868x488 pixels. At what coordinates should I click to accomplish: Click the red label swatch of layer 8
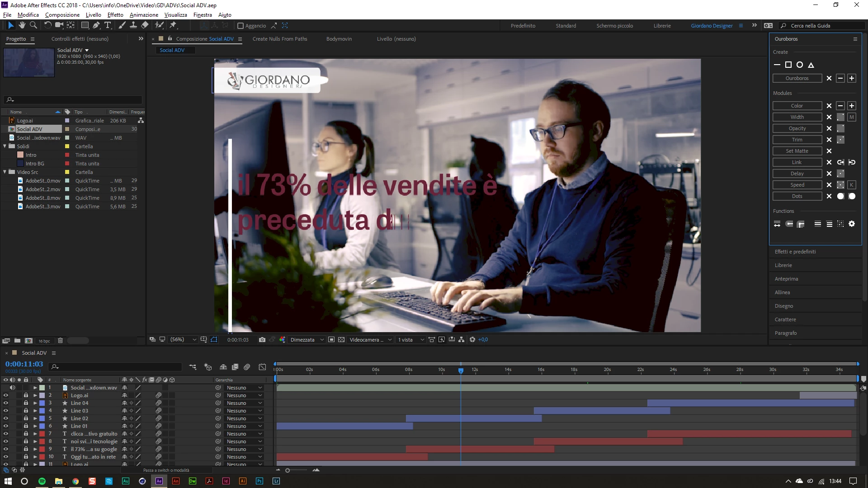pos(42,441)
